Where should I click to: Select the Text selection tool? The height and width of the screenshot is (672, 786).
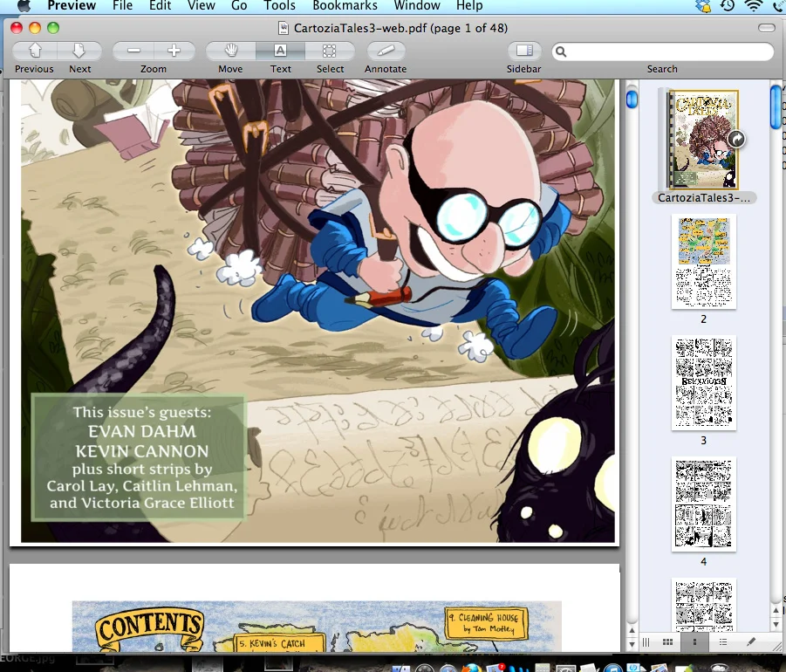[280, 51]
